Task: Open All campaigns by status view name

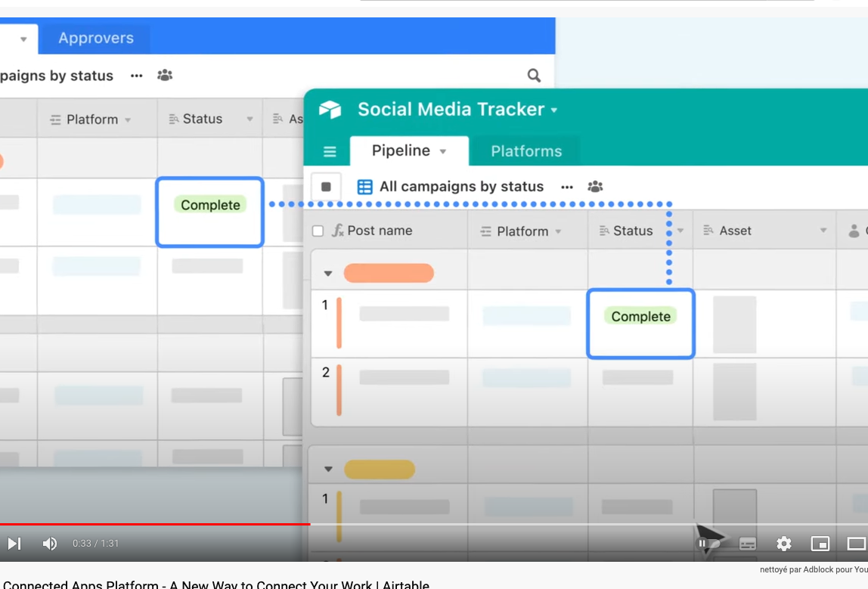Action: (461, 187)
